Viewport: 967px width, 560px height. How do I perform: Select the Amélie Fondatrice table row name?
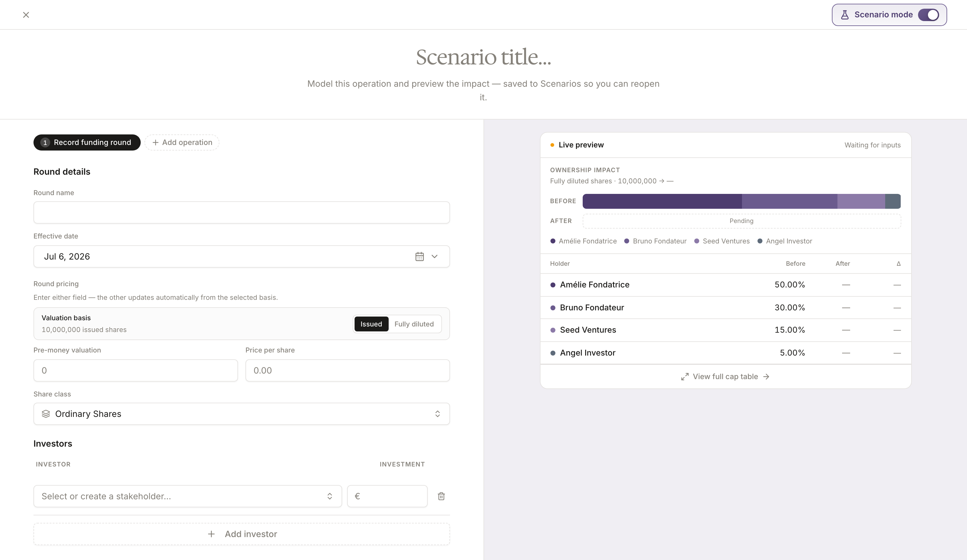pos(594,285)
